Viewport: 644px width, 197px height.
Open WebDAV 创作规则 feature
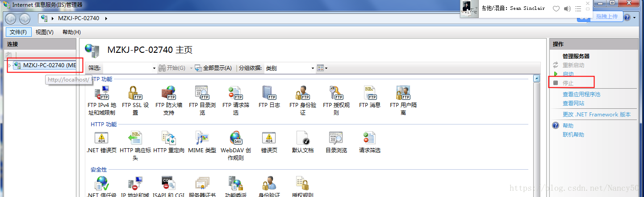236,146
